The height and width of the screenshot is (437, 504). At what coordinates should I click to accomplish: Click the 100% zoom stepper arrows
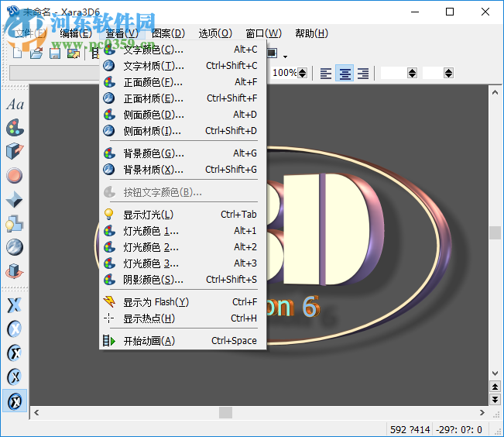(302, 73)
